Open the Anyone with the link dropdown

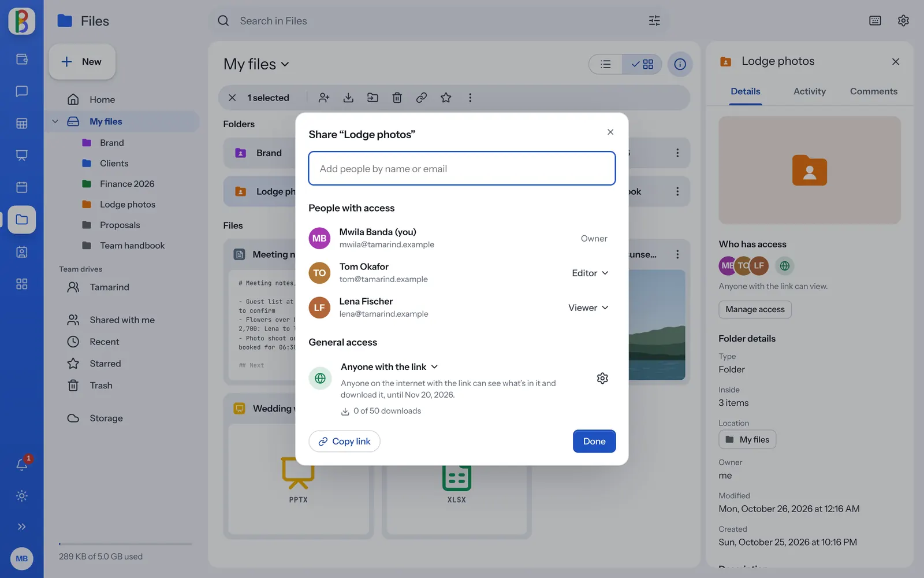pos(390,366)
